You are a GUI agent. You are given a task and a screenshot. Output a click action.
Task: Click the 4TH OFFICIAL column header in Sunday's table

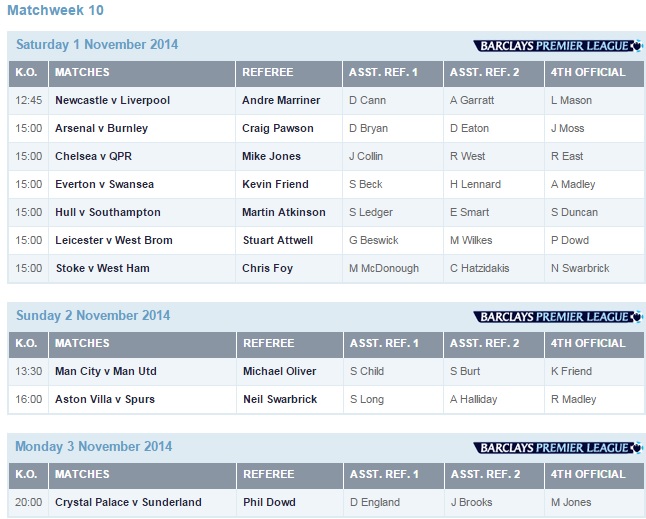click(587, 343)
